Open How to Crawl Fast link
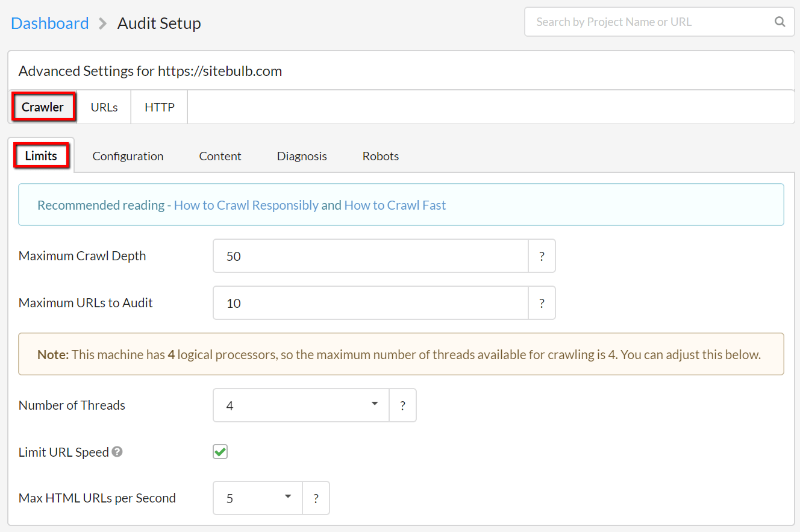 tap(395, 205)
